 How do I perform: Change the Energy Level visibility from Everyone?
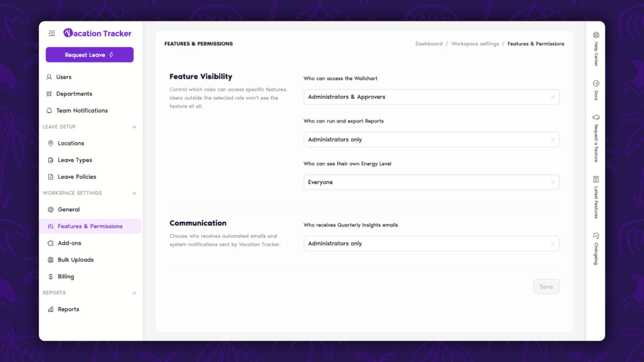tap(431, 182)
